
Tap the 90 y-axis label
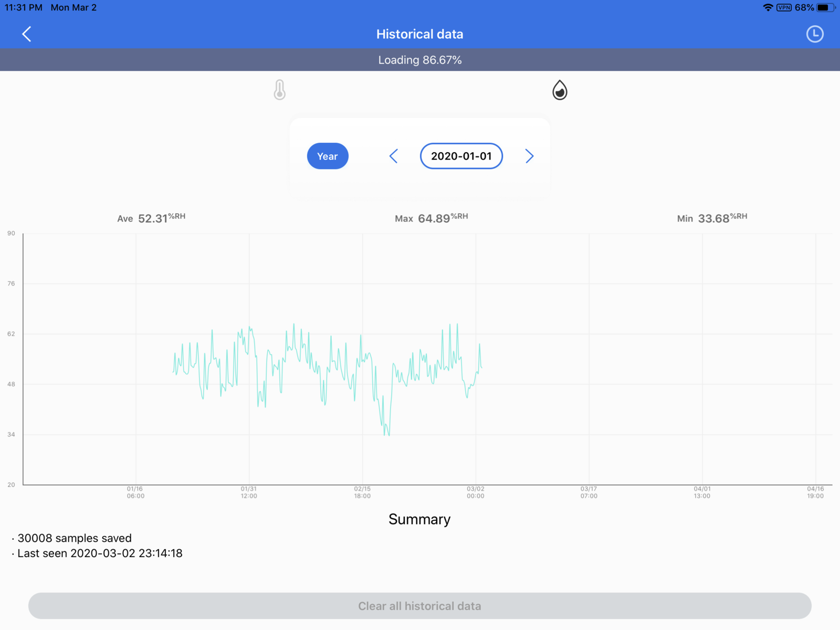coord(11,233)
